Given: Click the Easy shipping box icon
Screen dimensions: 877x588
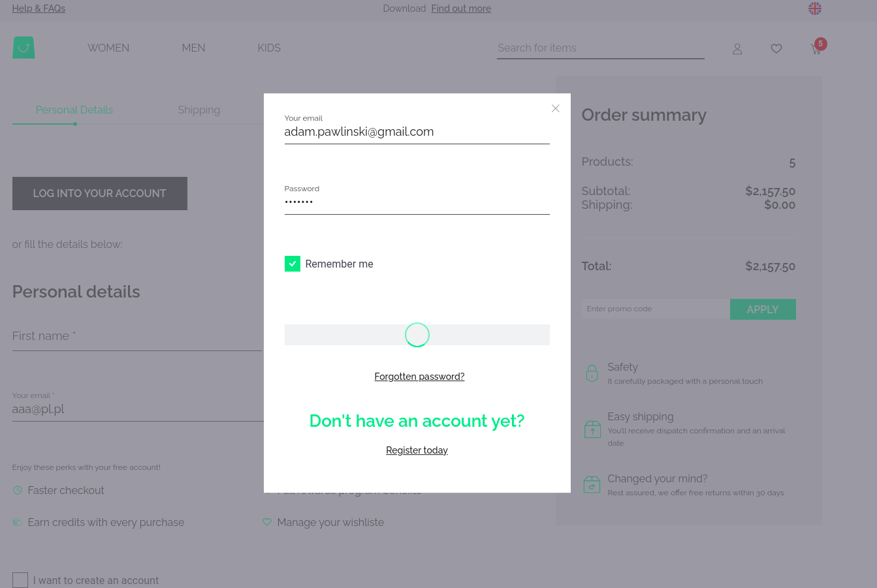Looking at the screenshot, I should click(x=592, y=429).
